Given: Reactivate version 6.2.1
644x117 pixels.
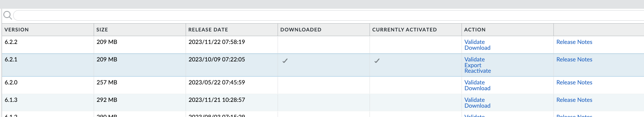Looking at the screenshot, I should coord(478,71).
